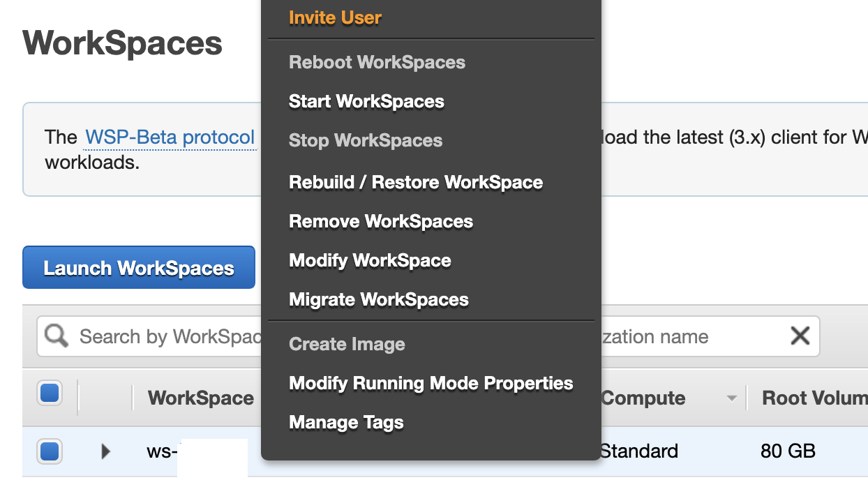The width and height of the screenshot is (868, 480).
Task: Select "Modify WorkSpace" from the menu
Action: pyautogui.click(x=370, y=260)
